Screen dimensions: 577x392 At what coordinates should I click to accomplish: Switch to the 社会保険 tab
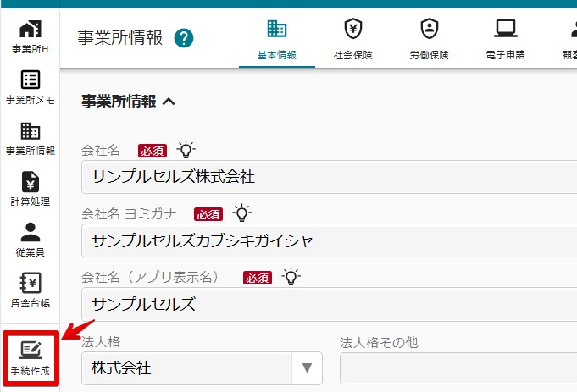click(x=353, y=40)
